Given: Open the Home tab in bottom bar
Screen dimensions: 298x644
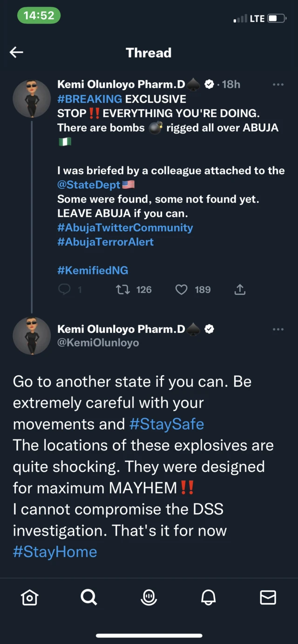Looking at the screenshot, I should pos(29,597).
